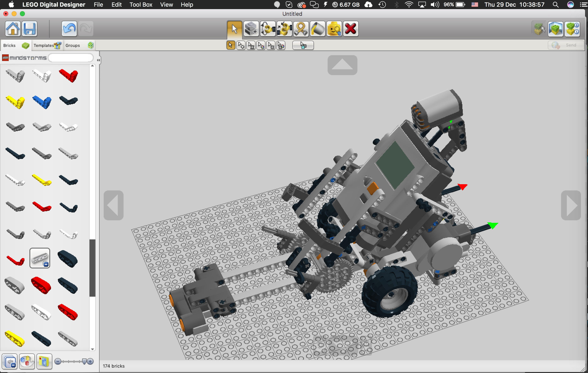Select the Selection tool in the toolbar
Viewport: 588px width, 373px height.
pos(234,29)
